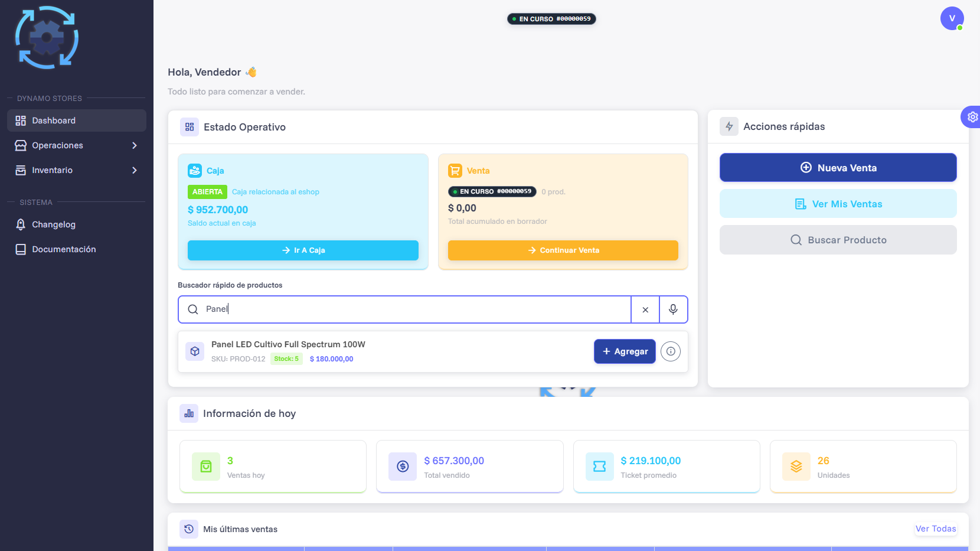980x551 pixels.
Task: Click the Acciones rápidas lightning icon
Action: coord(729,126)
